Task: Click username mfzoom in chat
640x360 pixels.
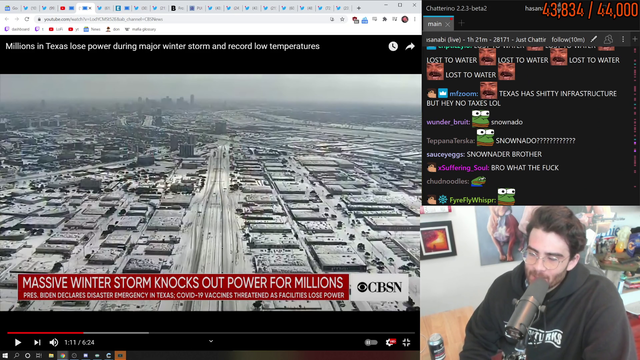Action: (463, 93)
